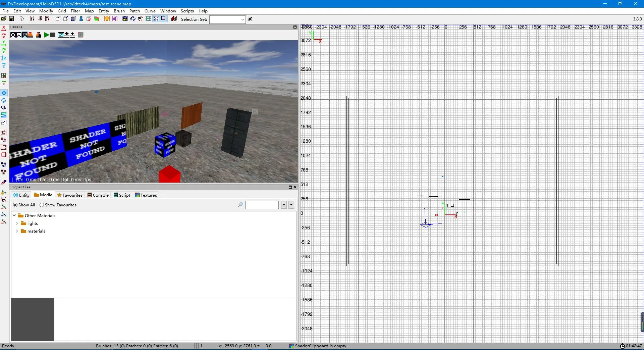Start render preview with green play icon

tap(47, 35)
